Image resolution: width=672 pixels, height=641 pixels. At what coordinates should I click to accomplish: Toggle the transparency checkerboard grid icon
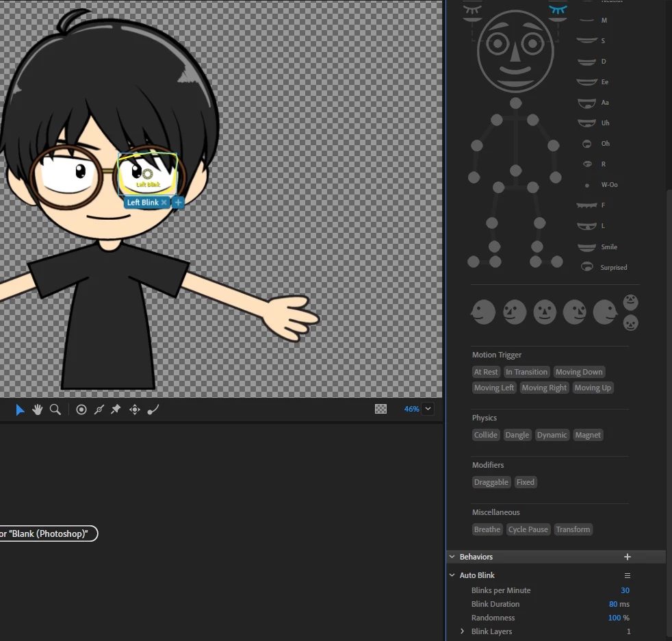coord(380,409)
